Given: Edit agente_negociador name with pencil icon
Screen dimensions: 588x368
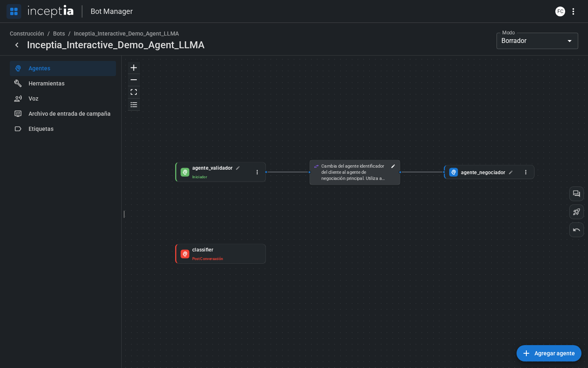Looking at the screenshot, I should point(511,173).
